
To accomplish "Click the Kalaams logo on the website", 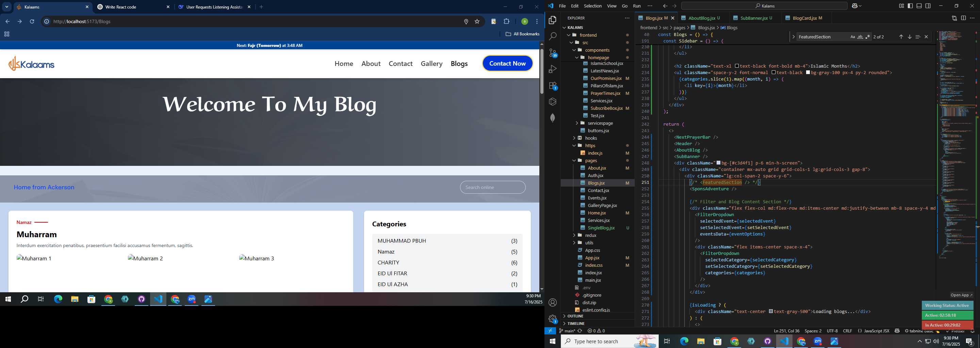I will (32, 64).
